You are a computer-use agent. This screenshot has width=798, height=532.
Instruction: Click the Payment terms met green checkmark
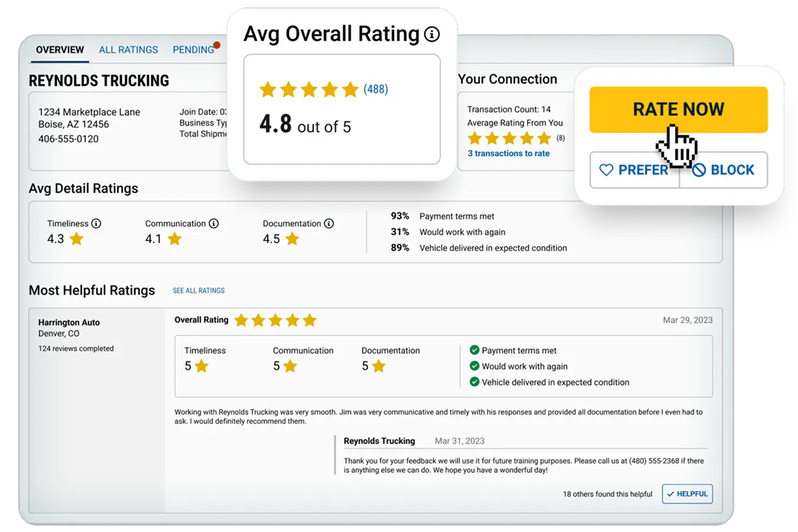(474, 350)
